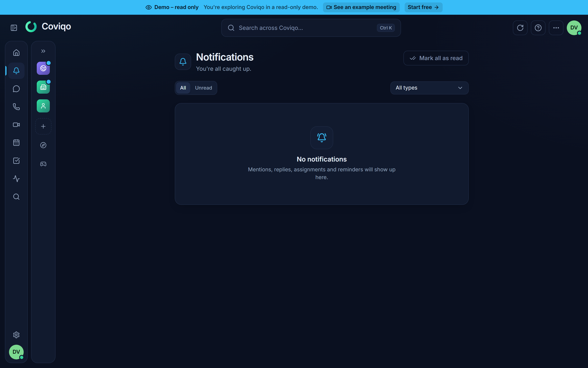Open the more options ellipsis menu
This screenshot has width=588, height=368.
click(x=556, y=28)
